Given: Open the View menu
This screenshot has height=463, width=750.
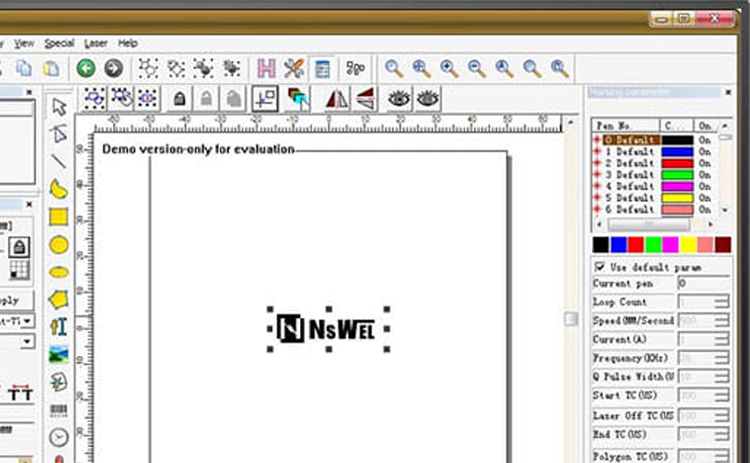Looking at the screenshot, I should 23,44.
